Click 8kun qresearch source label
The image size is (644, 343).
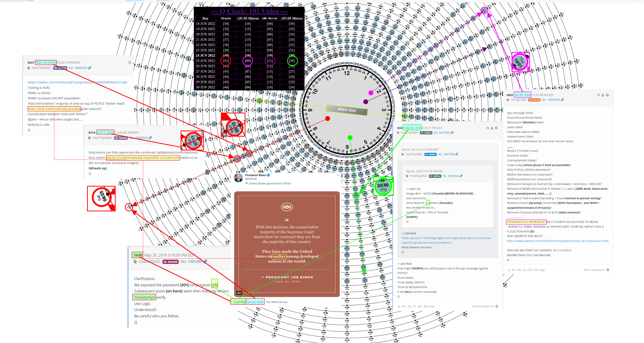(x=594, y=270)
